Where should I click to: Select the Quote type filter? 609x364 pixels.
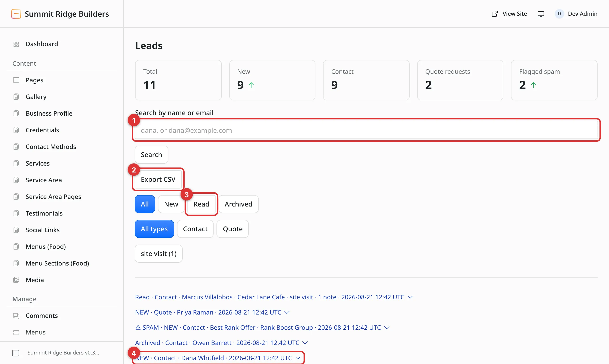point(232,229)
